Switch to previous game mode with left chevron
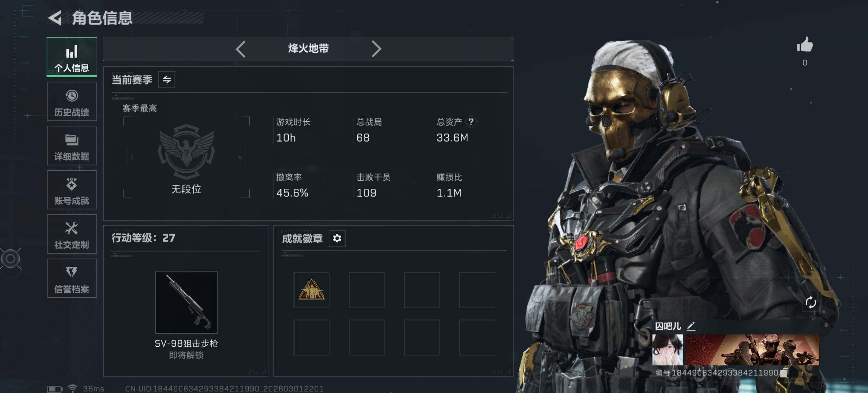The height and width of the screenshot is (393, 868). [x=240, y=49]
